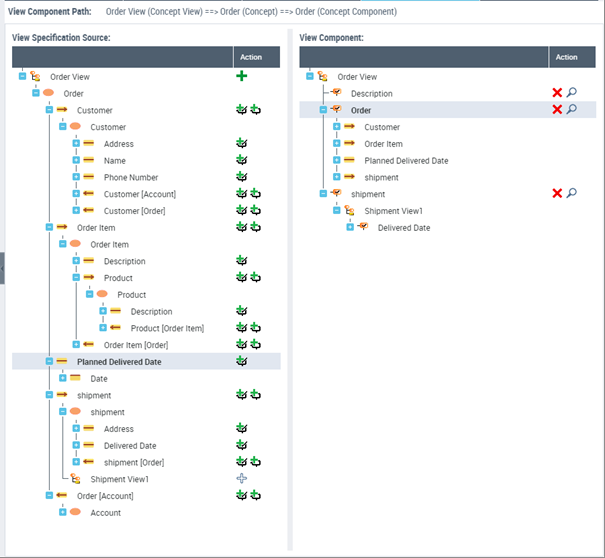Expand the Date node in source tree
The height and width of the screenshot is (558, 605).
pyautogui.click(x=62, y=378)
